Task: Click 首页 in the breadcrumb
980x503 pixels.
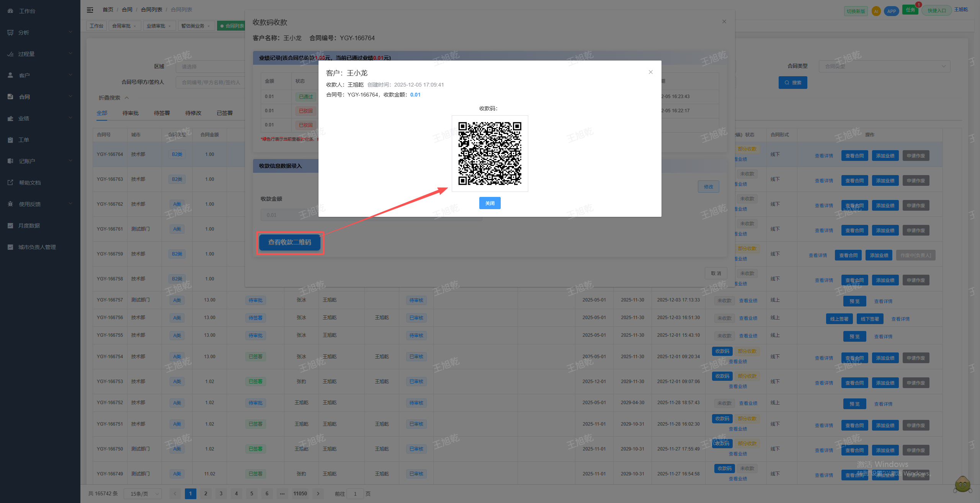Action: pyautogui.click(x=108, y=10)
